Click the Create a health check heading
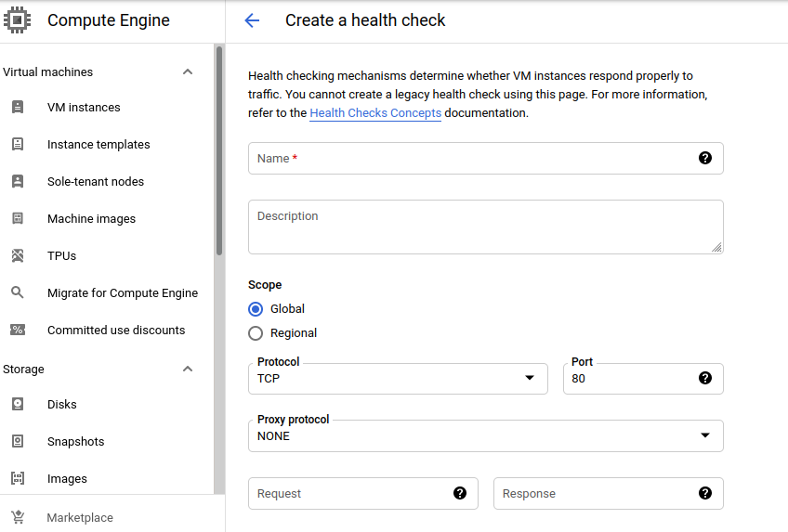 coord(365,20)
